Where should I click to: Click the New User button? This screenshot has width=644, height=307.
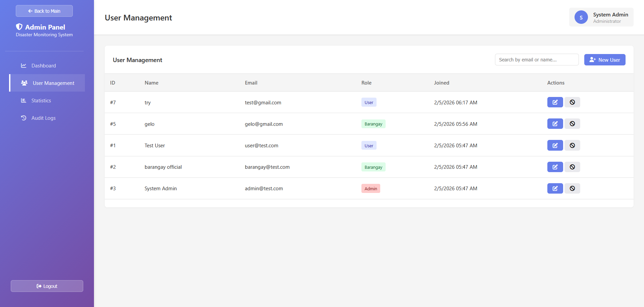(605, 60)
